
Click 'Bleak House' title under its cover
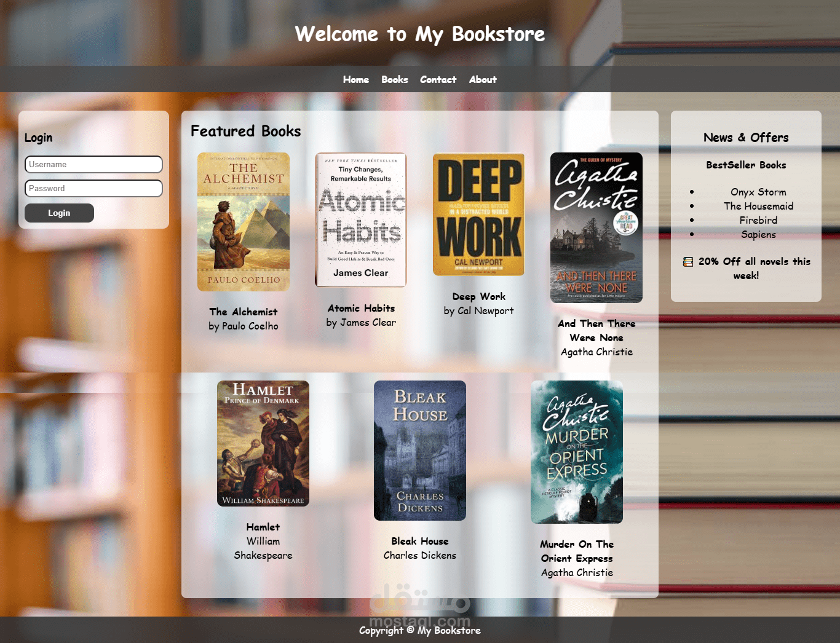(420, 541)
